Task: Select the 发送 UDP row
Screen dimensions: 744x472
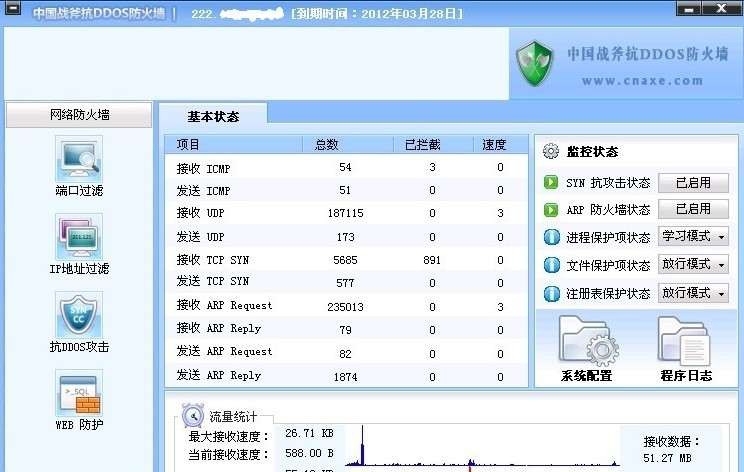Action: 346,236
